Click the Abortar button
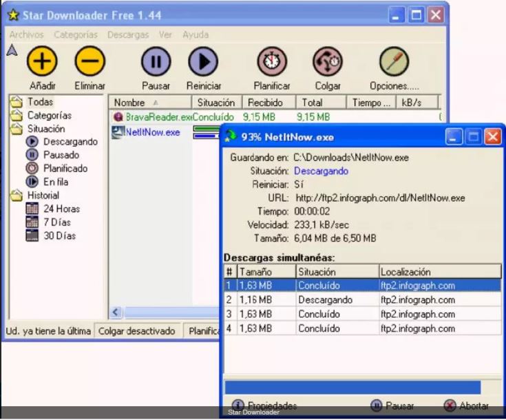 coord(466,406)
